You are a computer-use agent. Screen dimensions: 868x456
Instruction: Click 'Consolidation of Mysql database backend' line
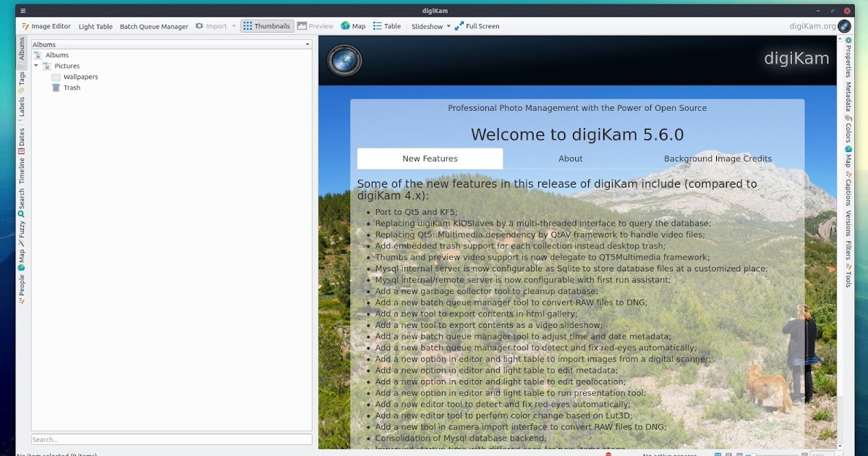coord(461,438)
